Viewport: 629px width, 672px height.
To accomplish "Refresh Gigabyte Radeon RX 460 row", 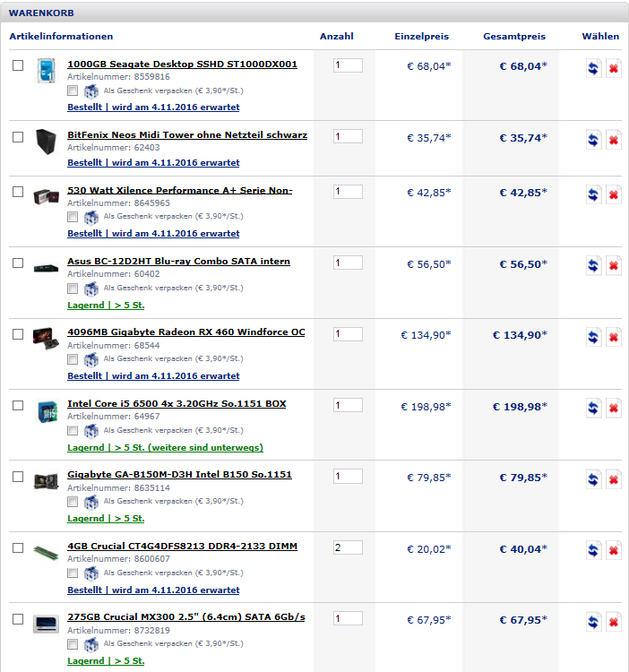I will click(593, 337).
